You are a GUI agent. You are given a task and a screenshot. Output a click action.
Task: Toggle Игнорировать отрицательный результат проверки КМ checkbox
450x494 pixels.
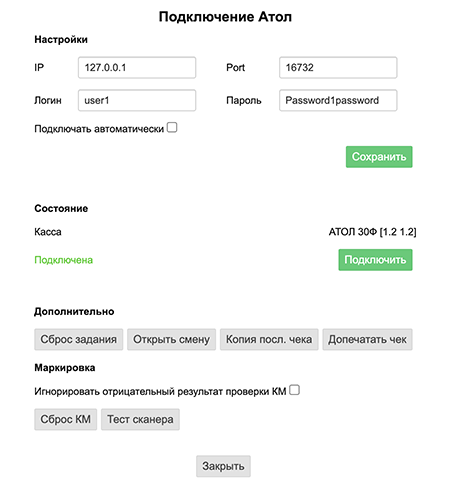[x=294, y=390]
